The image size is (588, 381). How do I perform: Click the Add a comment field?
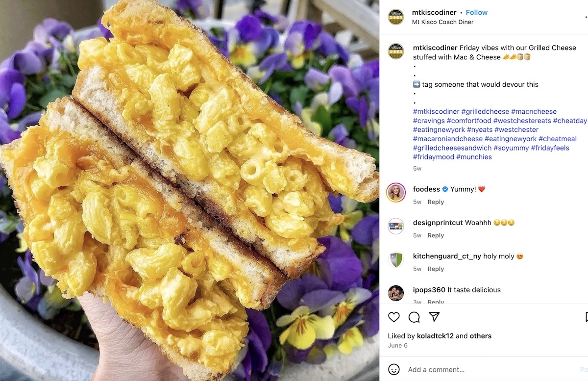click(490, 370)
